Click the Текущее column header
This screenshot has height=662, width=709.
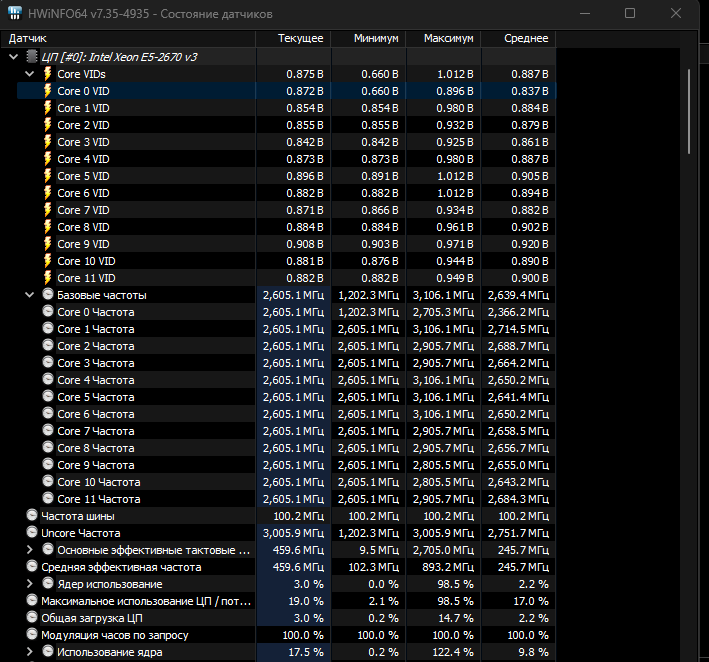[x=293, y=38]
